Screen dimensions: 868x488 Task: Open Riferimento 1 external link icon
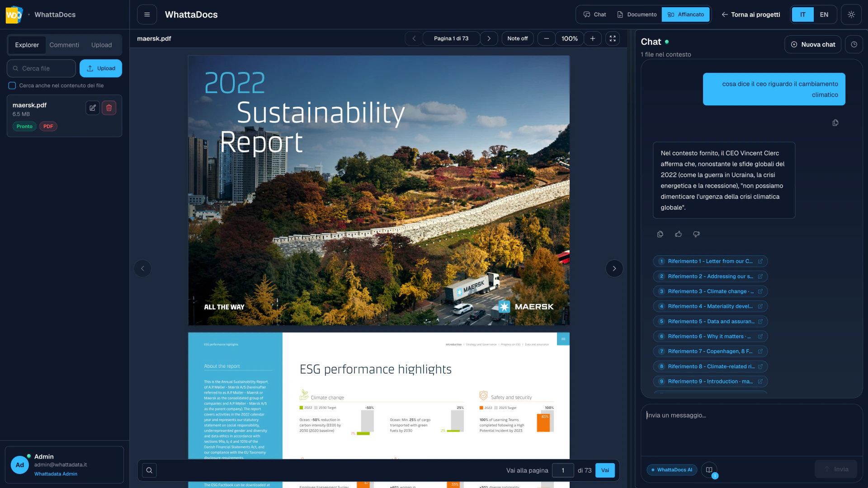(x=760, y=261)
